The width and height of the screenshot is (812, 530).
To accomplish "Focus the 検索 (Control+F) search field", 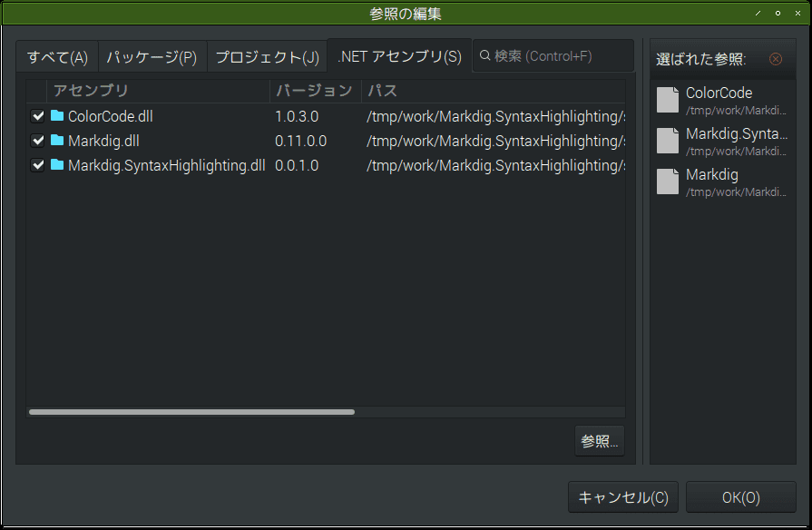I will [553, 56].
